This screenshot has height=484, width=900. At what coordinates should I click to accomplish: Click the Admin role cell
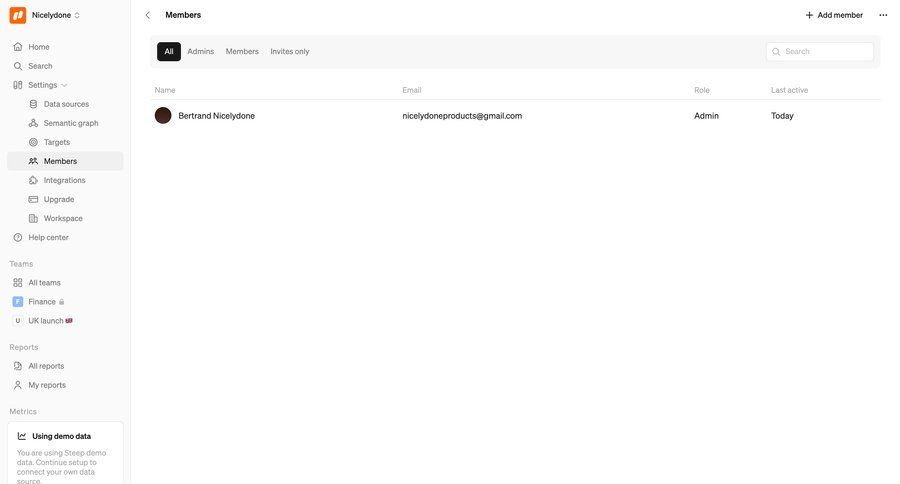point(706,115)
